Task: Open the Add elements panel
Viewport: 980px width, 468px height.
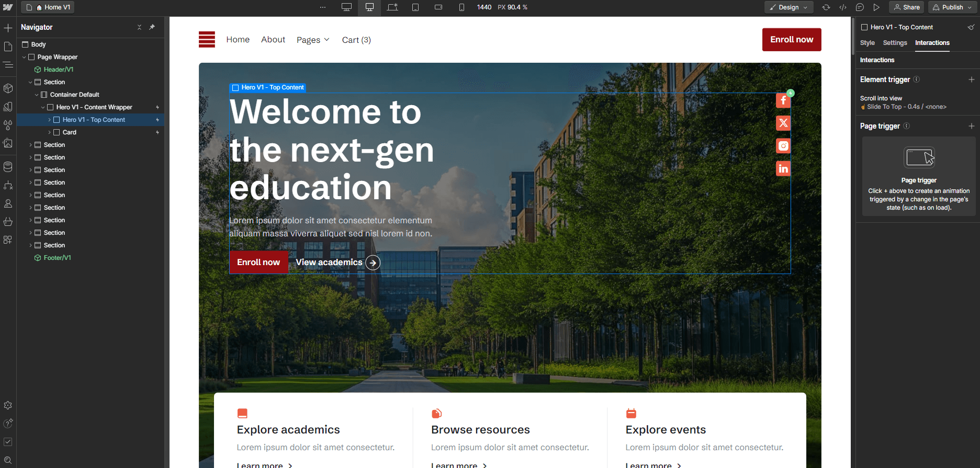Action: click(8, 28)
